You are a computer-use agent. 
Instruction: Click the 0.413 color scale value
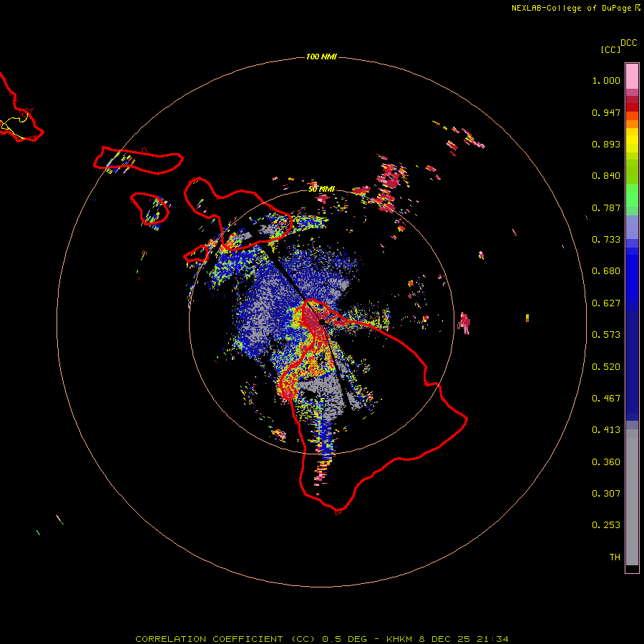606,430
